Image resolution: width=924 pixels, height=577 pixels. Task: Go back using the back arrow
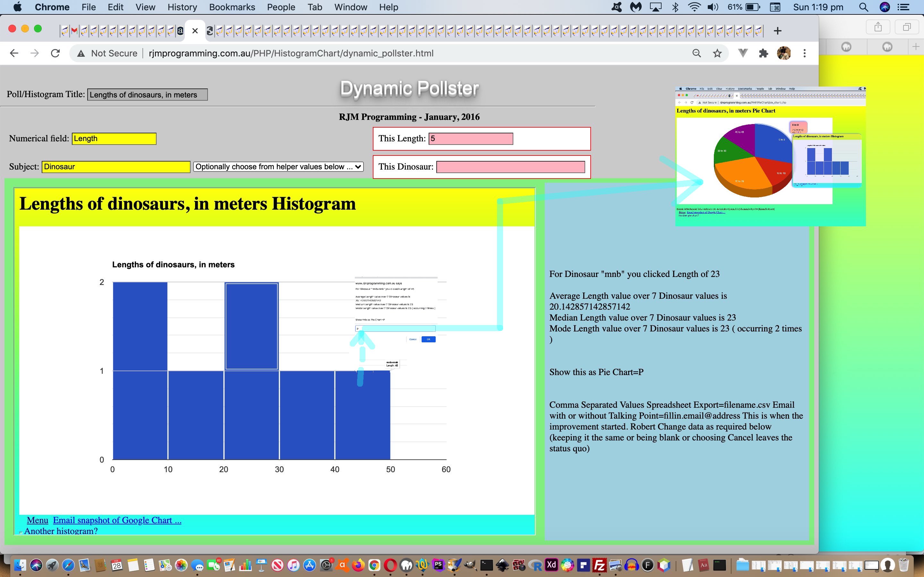14,54
